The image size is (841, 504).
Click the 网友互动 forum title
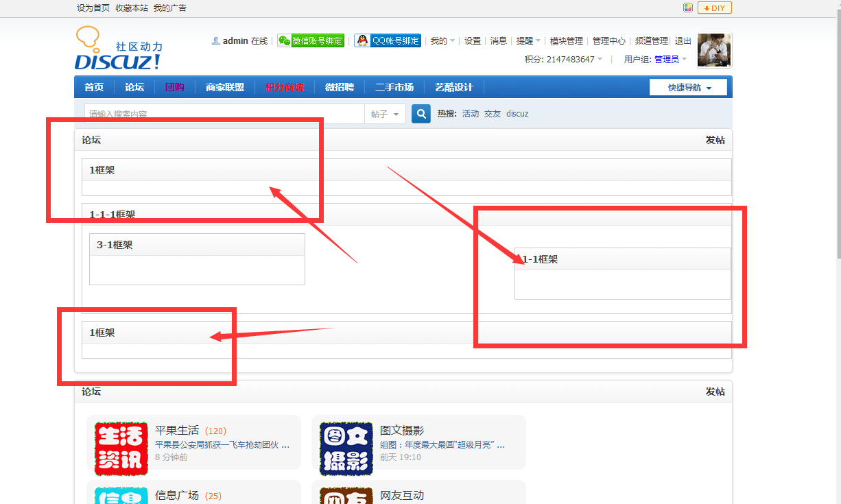click(x=402, y=496)
